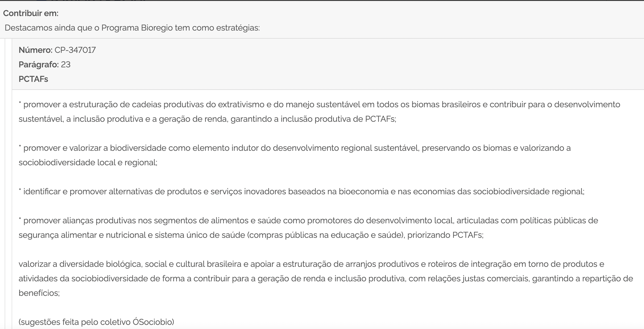Image resolution: width=644 pixels, height=329 pixels.
Task: Click the "Parágrafo:" field label
Action: tap(39, 65)
